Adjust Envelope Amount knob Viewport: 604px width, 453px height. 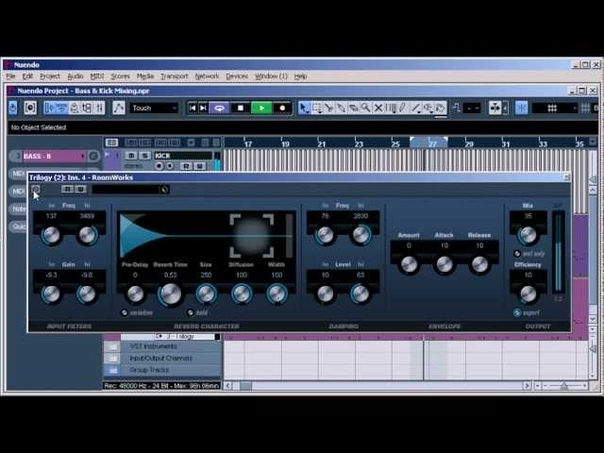(409, 265)
